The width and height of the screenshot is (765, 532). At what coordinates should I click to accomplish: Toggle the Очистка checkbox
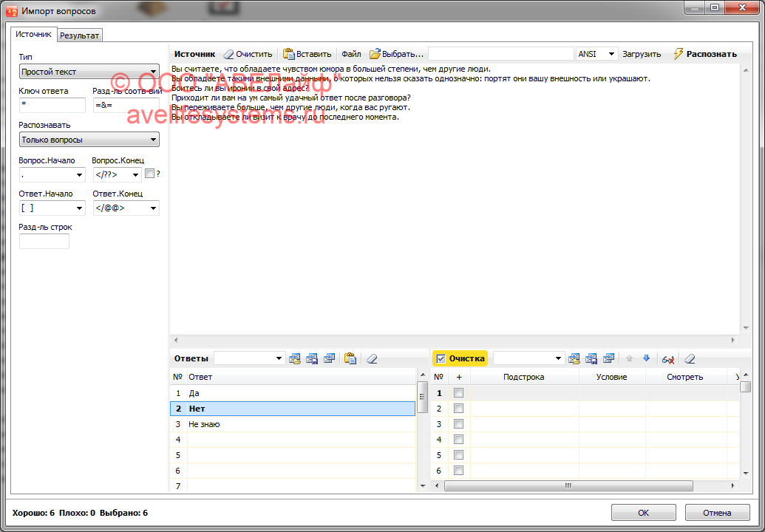(x=441, y=358)
